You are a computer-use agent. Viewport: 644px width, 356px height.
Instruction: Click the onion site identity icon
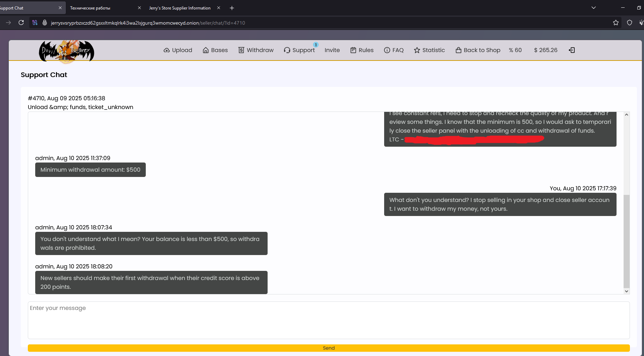coord(45,23)
